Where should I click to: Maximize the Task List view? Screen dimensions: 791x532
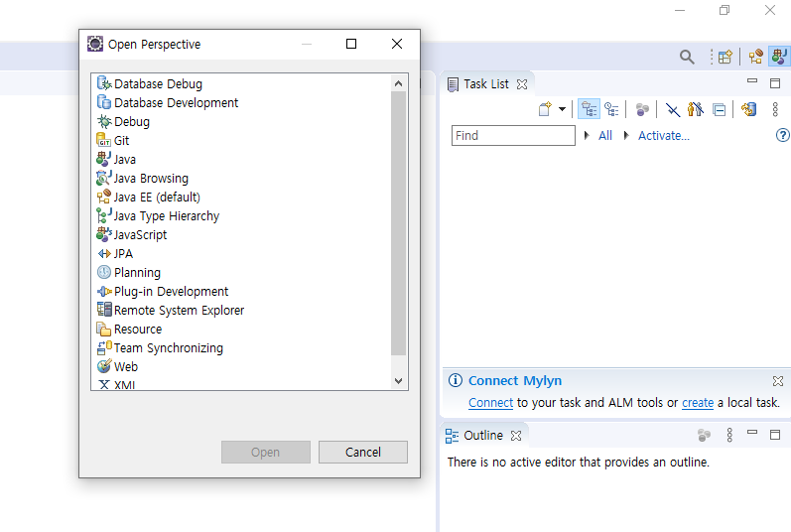[x=775, y=83]
